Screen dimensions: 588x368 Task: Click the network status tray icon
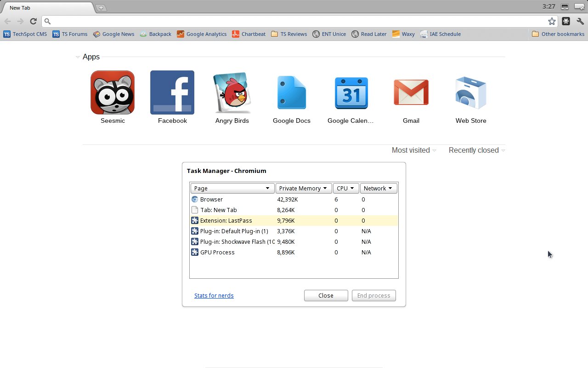[x=565, y=7]
